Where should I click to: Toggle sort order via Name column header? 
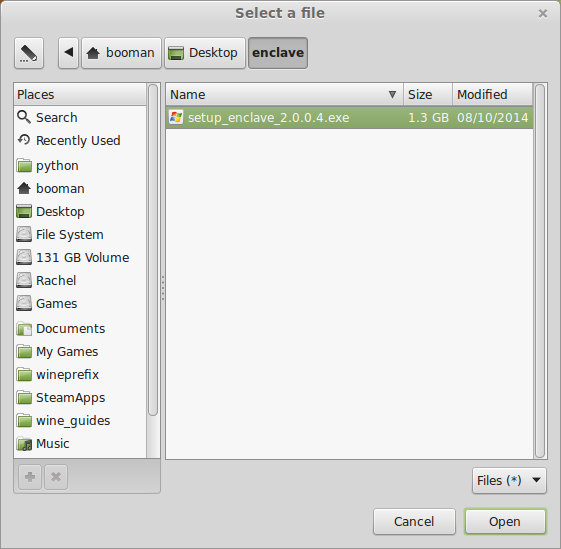[285, 94]
